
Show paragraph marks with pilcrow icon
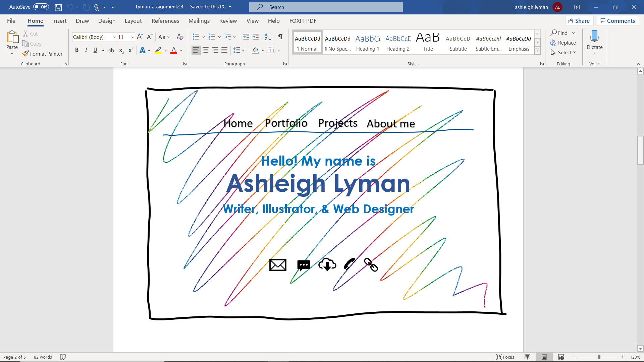click(x=280, y=37)
